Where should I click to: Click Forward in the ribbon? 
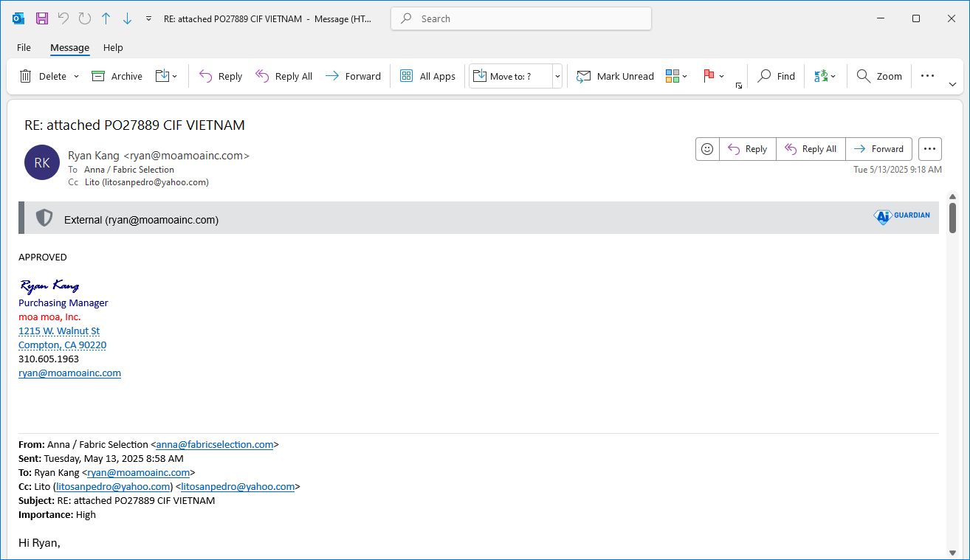click(353, 76)
